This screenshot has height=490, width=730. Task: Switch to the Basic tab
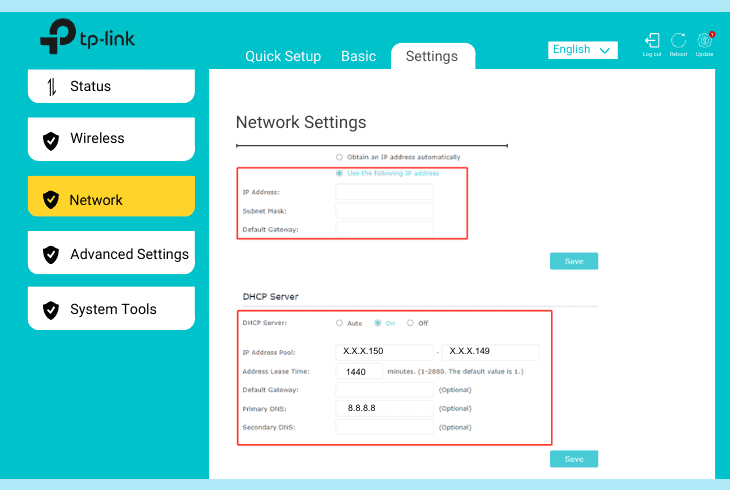tap(358, 56)
